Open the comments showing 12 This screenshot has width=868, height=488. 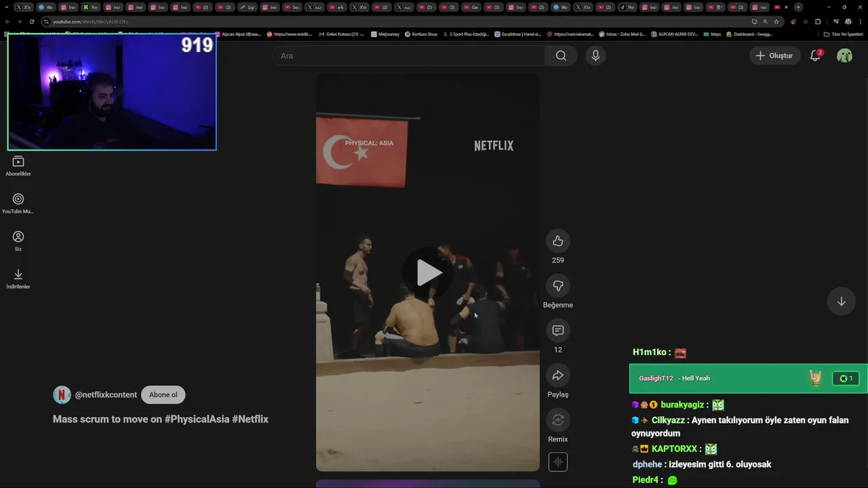[557, 330]
